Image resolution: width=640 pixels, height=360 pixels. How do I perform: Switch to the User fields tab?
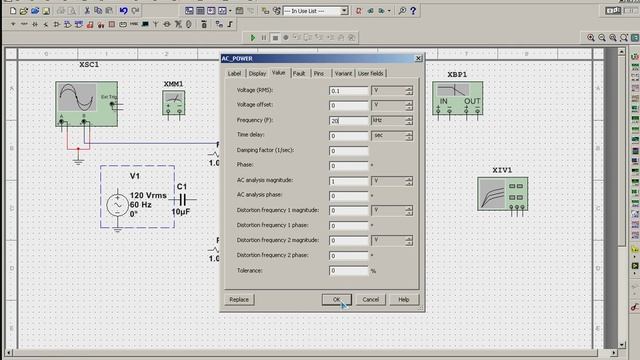coord(371,73)
